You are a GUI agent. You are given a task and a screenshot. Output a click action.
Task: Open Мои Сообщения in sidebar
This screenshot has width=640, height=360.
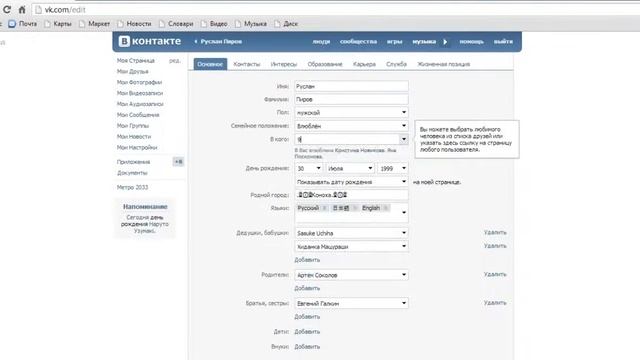138,115
